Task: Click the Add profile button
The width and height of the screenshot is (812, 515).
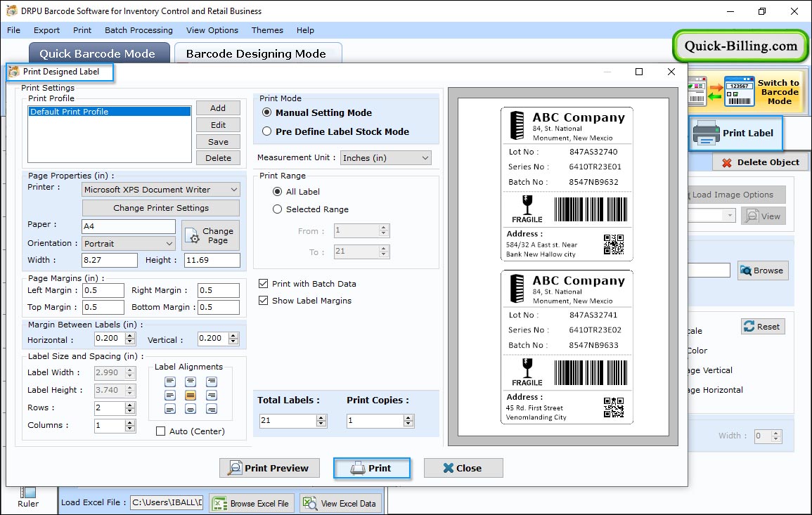Action: (218, 108)
